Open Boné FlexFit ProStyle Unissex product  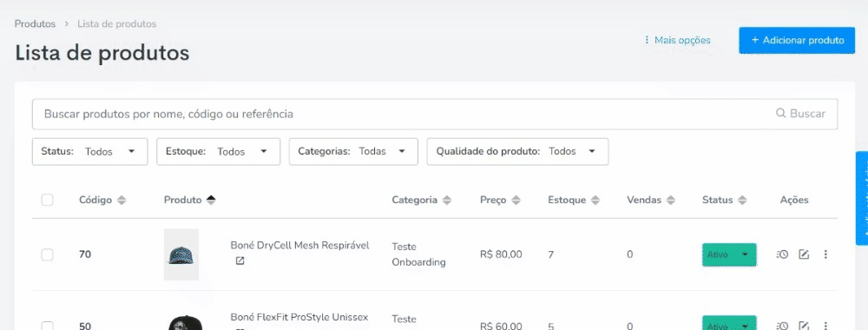point(299,317)
